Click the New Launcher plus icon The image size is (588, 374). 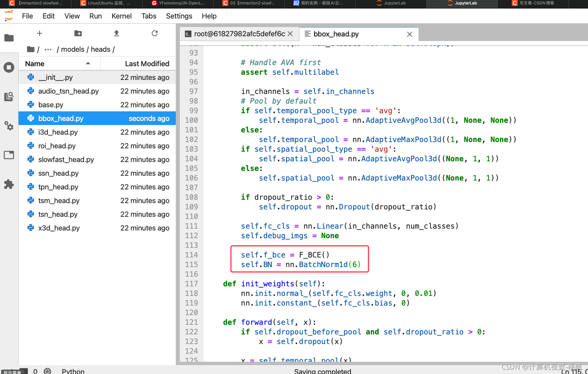(40, 33)
